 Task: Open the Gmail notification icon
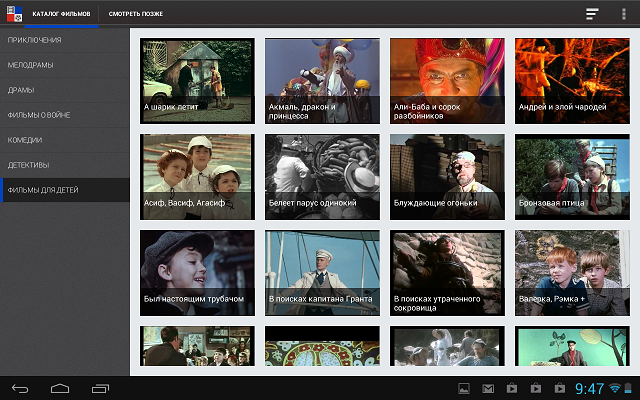[x=488, y=389]
